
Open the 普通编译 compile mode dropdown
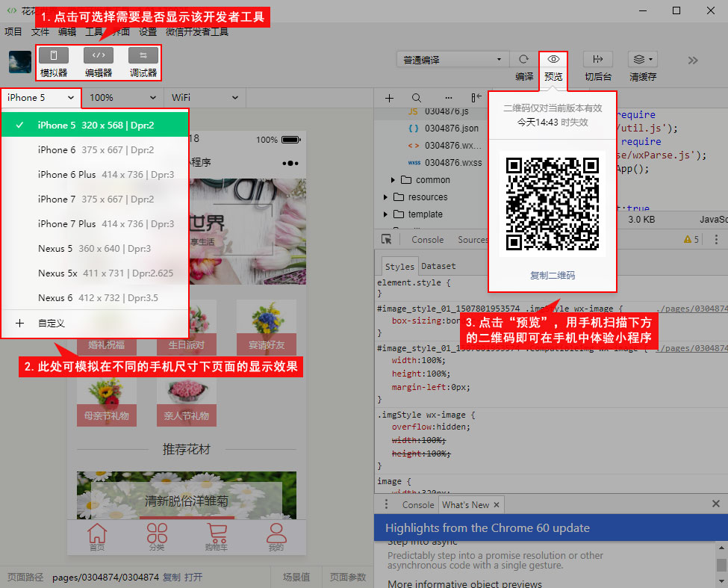(452, 60)
